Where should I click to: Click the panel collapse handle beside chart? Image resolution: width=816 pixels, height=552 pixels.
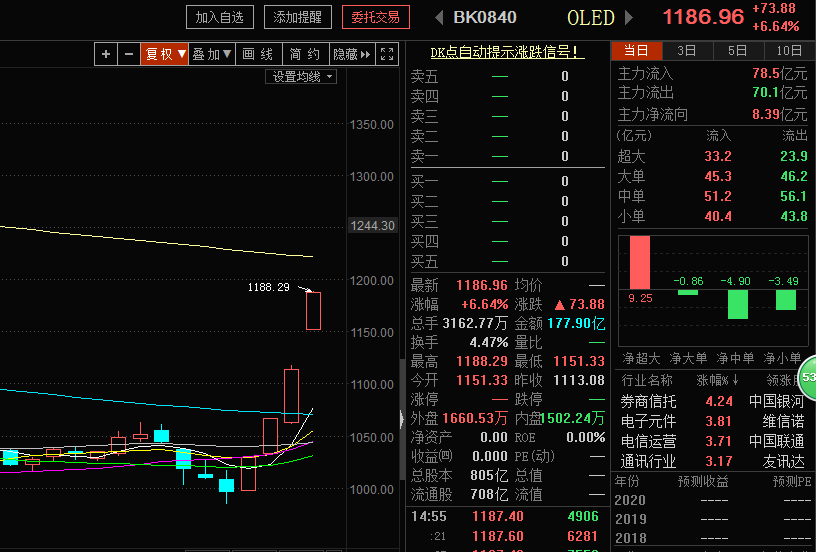click(x=402, y=419)
